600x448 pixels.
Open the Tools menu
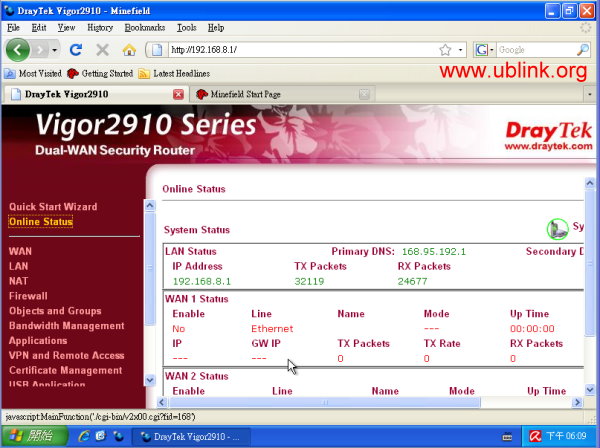tap(186, 28)
